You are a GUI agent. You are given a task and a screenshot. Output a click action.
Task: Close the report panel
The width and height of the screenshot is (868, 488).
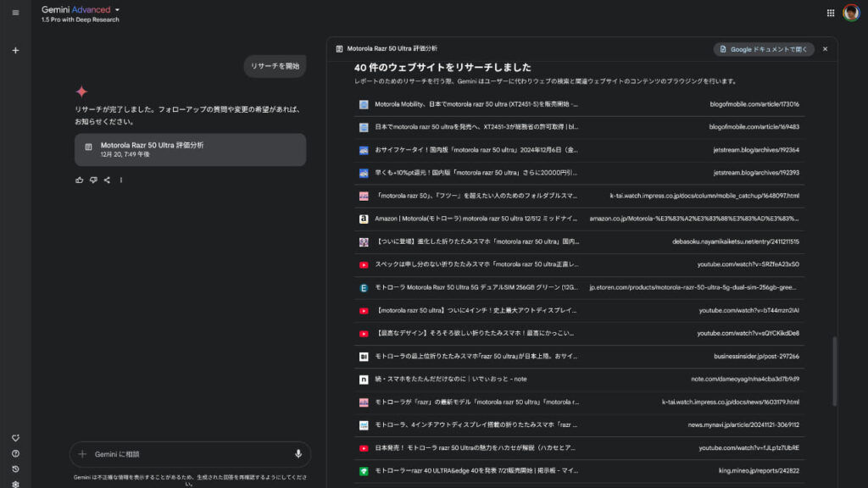click(825, 49)
